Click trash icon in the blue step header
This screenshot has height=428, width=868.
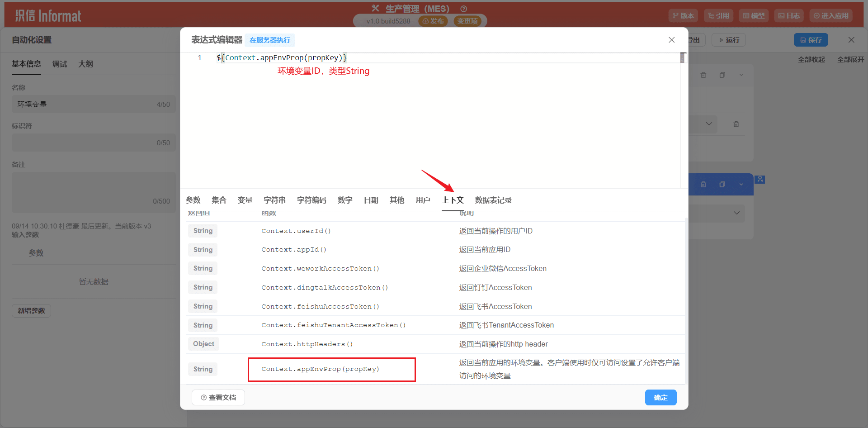pyautogui.click(x=703, y=184)
